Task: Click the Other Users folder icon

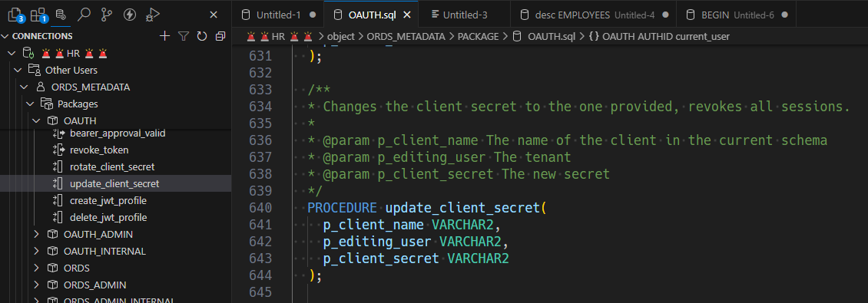Action: point(34,71)
